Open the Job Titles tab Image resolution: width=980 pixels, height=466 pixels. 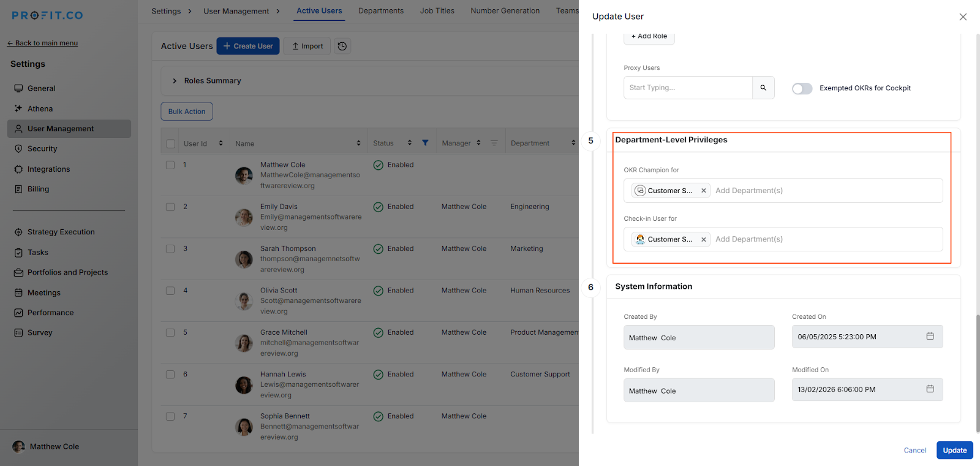[x=437, y=11]
